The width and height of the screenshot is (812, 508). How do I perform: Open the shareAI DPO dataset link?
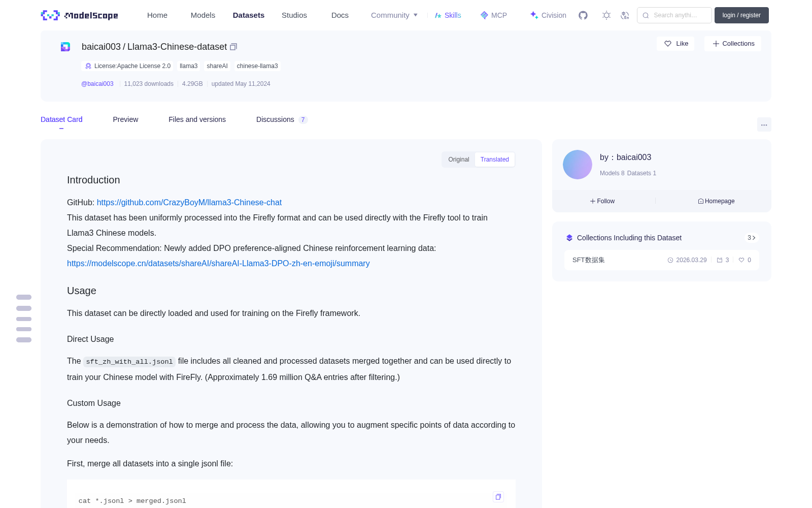[218, 263]
